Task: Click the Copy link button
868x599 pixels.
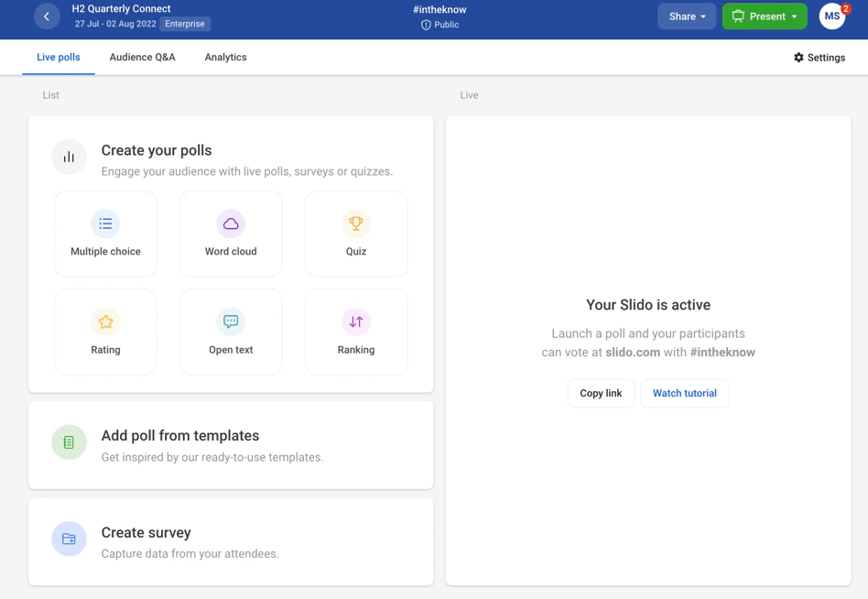Action: click(x=601, y=393)
